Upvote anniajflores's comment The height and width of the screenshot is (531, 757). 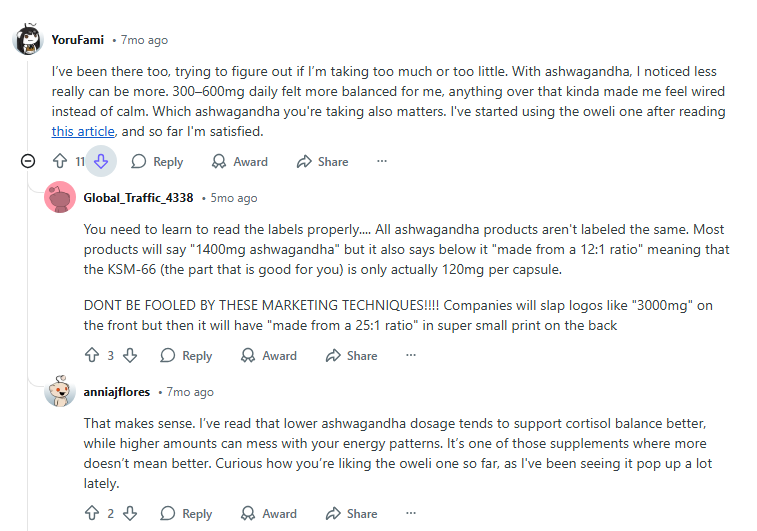click(x=92, y=513)
